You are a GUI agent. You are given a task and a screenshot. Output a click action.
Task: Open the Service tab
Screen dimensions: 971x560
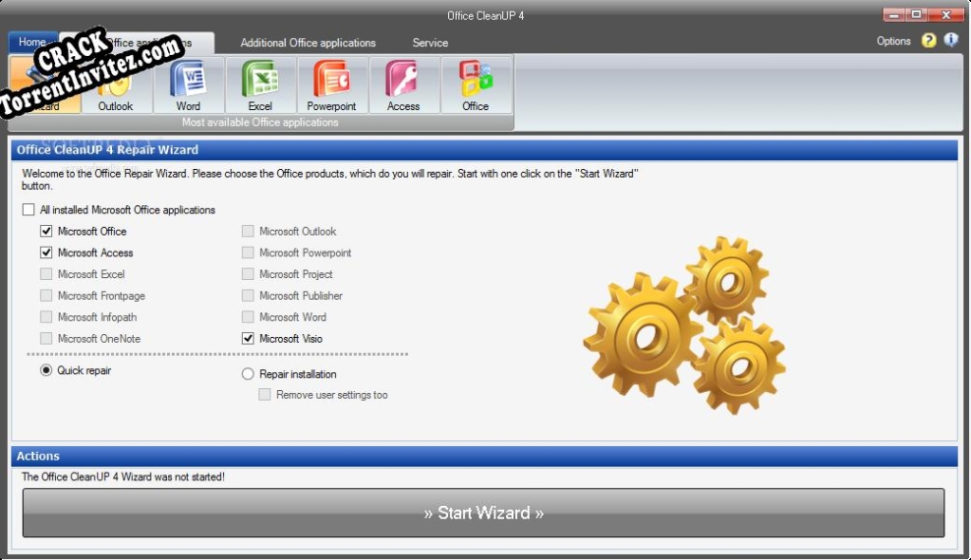[430, 42]
